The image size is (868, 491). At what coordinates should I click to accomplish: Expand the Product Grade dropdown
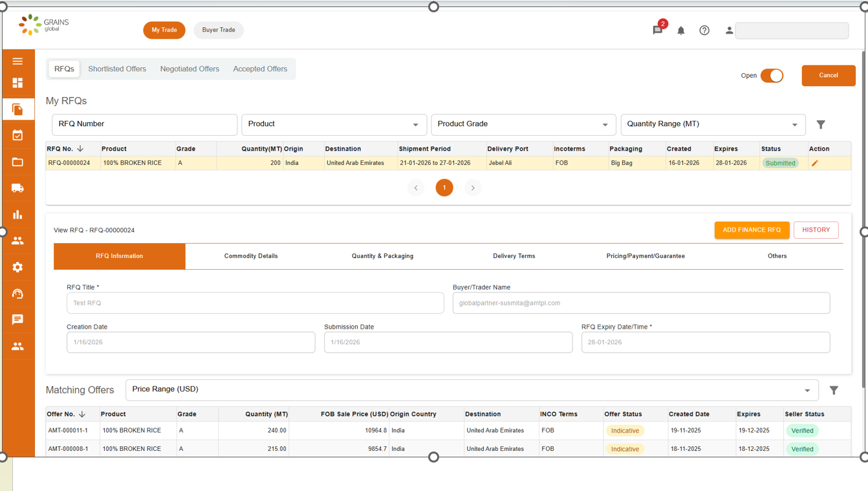pos(523,124)
